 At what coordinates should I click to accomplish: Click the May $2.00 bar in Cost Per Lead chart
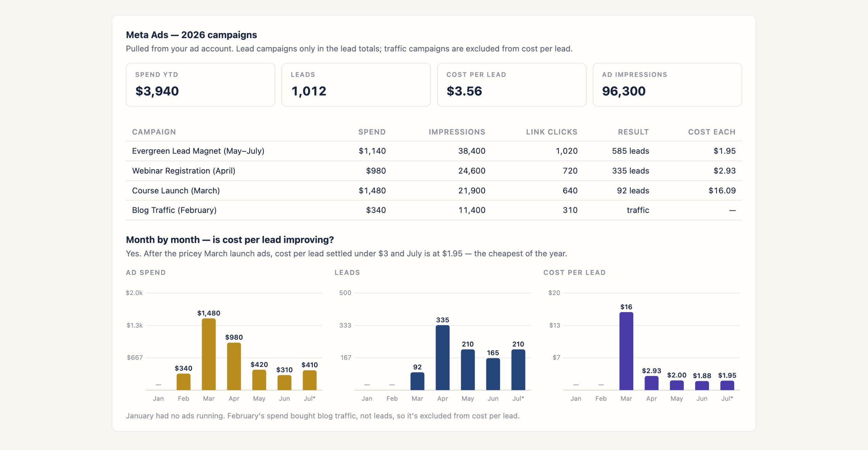click(677, 385)
